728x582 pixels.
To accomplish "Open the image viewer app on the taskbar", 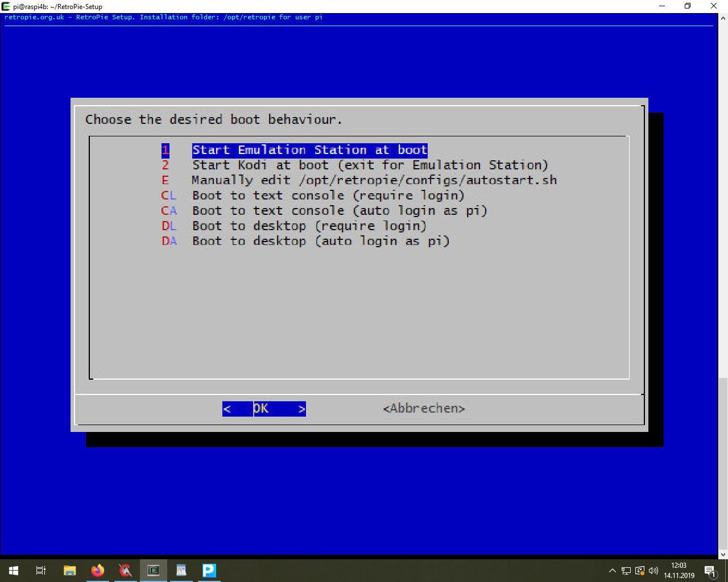I will click(181, 571).
